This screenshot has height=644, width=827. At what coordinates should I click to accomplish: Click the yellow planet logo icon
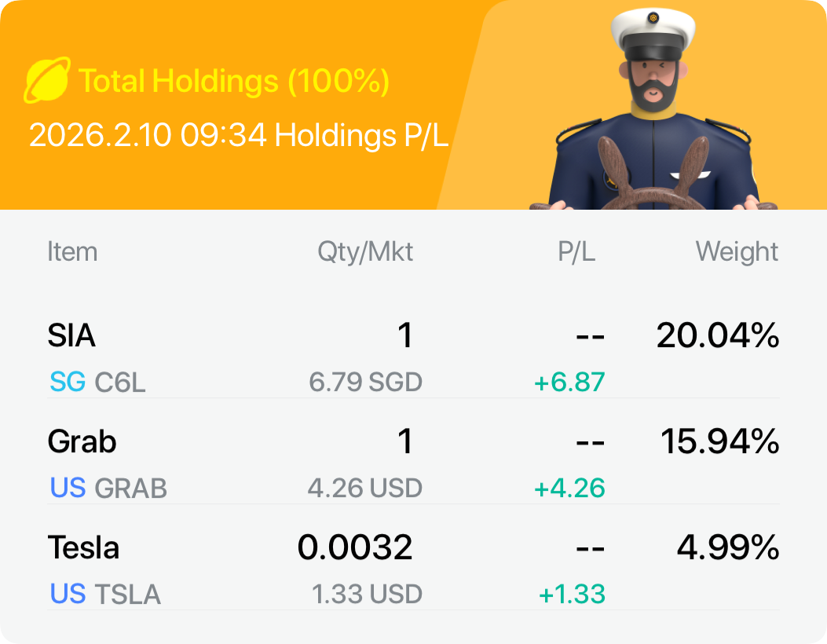47,81
